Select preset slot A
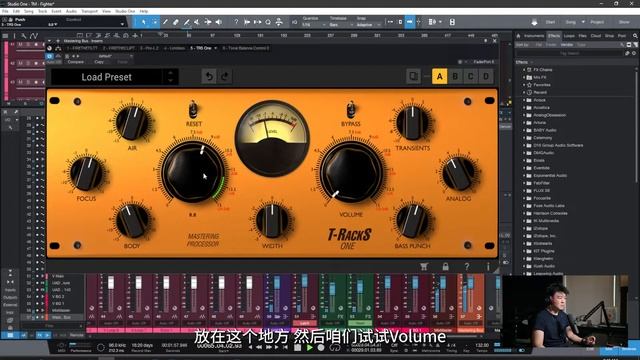 pos(440,76)
